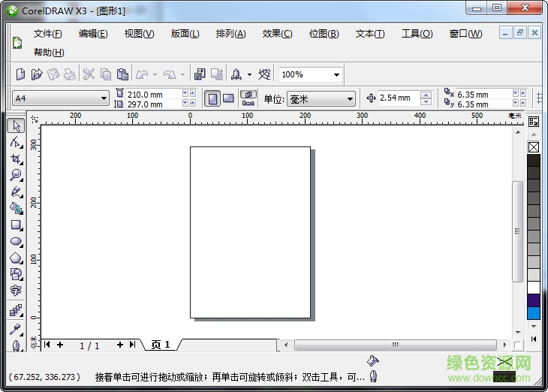Viewport: 548px width, 392px height.
Task: Choose the Rectangle tool
Action: click(x=16, y=225)
